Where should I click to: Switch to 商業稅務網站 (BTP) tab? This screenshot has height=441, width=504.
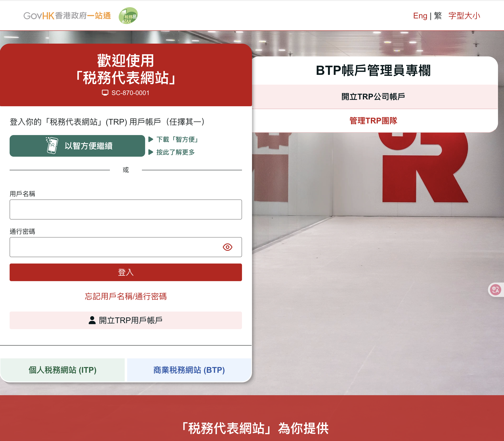pos(189,370)
